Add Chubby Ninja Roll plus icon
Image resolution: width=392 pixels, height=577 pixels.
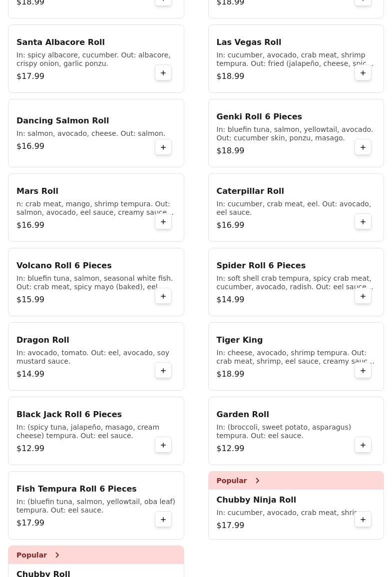point(363,519)
